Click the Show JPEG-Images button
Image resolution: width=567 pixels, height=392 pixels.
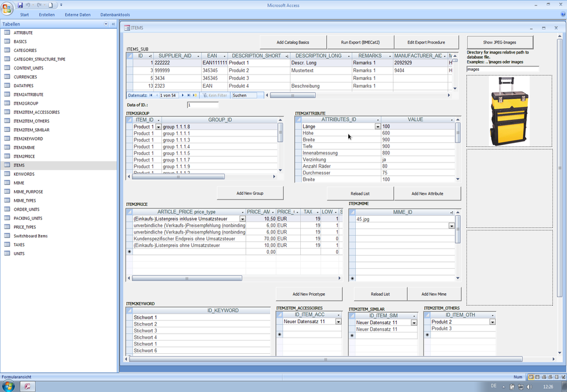click(x=500, y=42)
